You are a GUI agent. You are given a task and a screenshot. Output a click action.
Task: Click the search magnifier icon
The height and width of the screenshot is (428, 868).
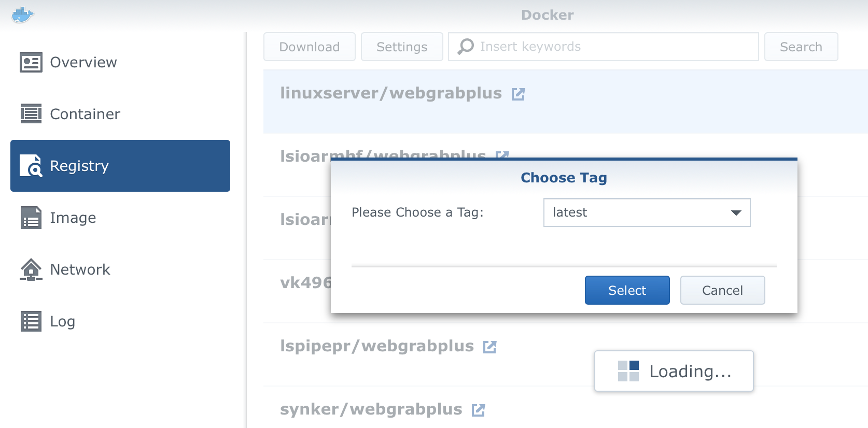[466, 47]
